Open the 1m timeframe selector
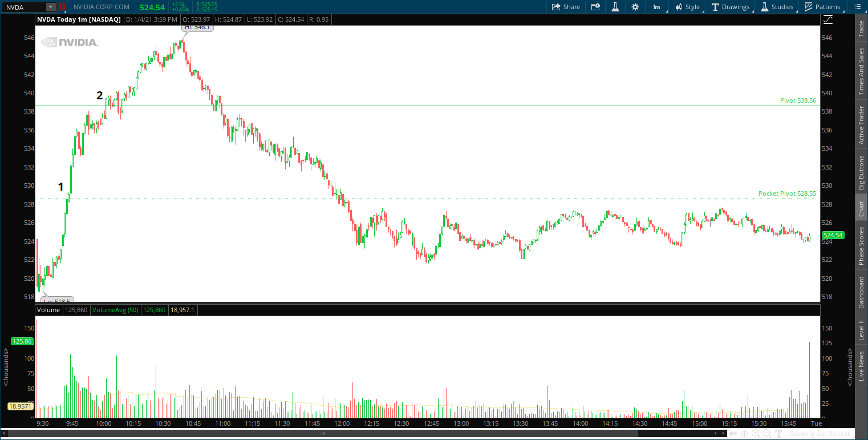This screenshot has width=868, height=440. point(656,7)
